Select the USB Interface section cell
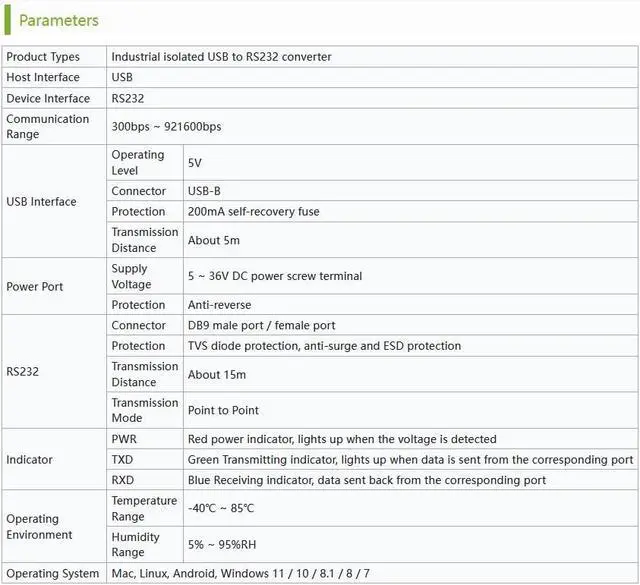 [54, 201]
